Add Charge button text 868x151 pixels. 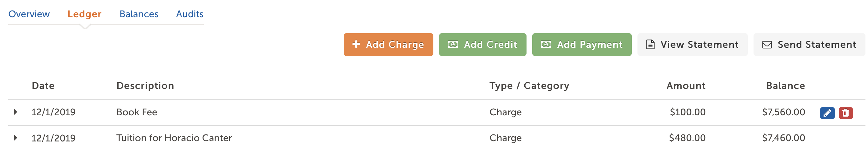(x=395, y=45)
